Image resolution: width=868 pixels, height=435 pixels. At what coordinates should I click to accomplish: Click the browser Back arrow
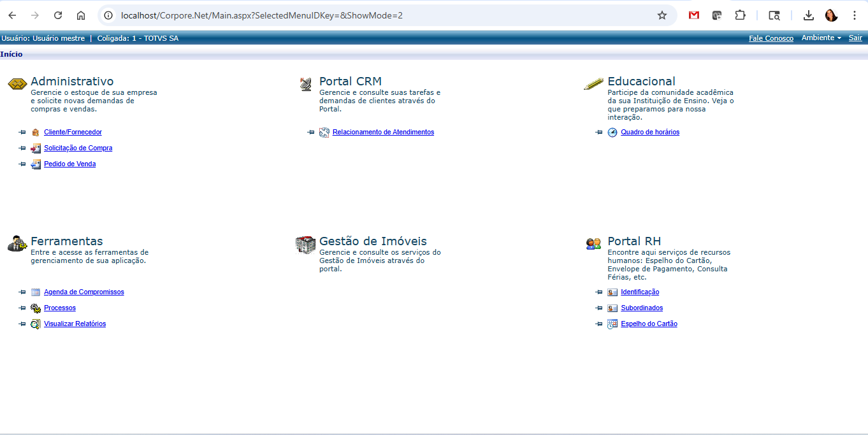(x=12, y=15)
